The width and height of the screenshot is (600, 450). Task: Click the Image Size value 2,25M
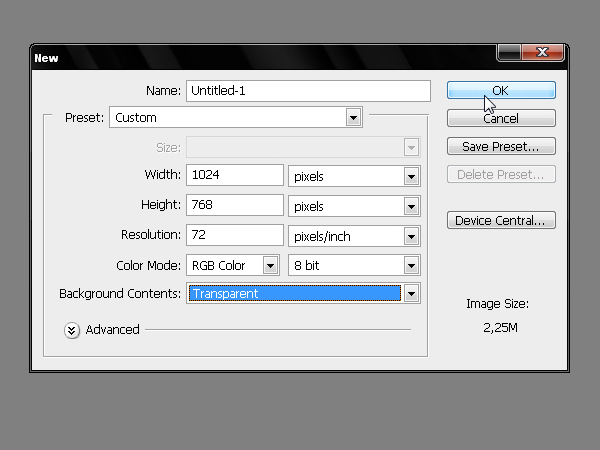500,328
